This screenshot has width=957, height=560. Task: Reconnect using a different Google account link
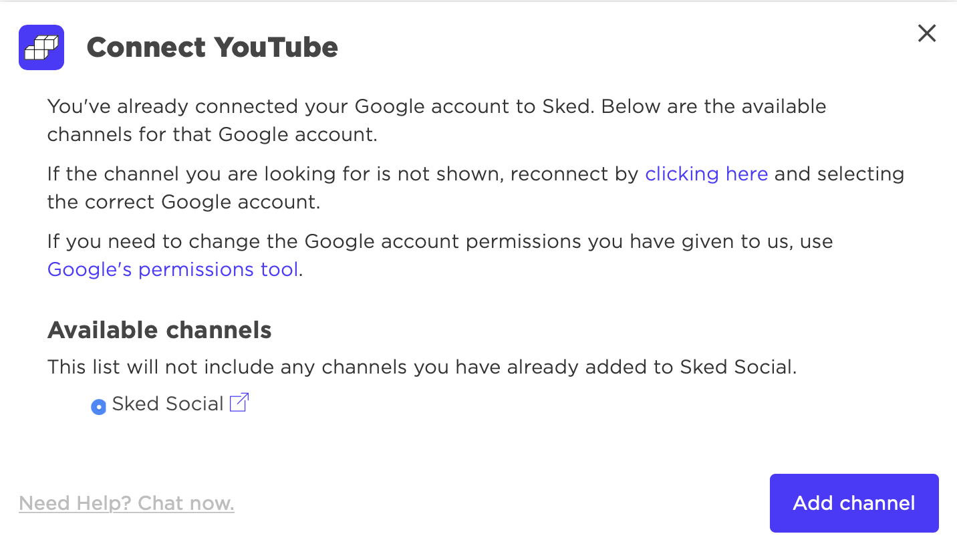(x=706, y=174)
